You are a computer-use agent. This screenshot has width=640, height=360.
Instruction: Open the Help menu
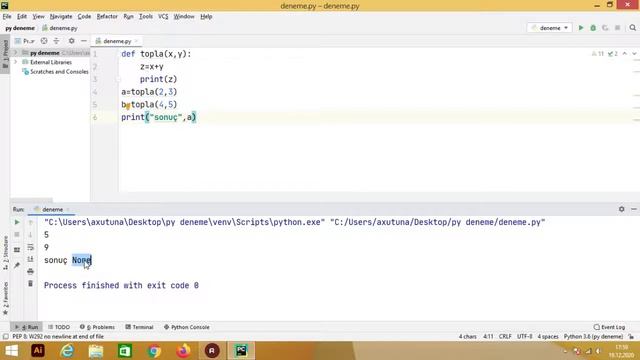point(206,16)
